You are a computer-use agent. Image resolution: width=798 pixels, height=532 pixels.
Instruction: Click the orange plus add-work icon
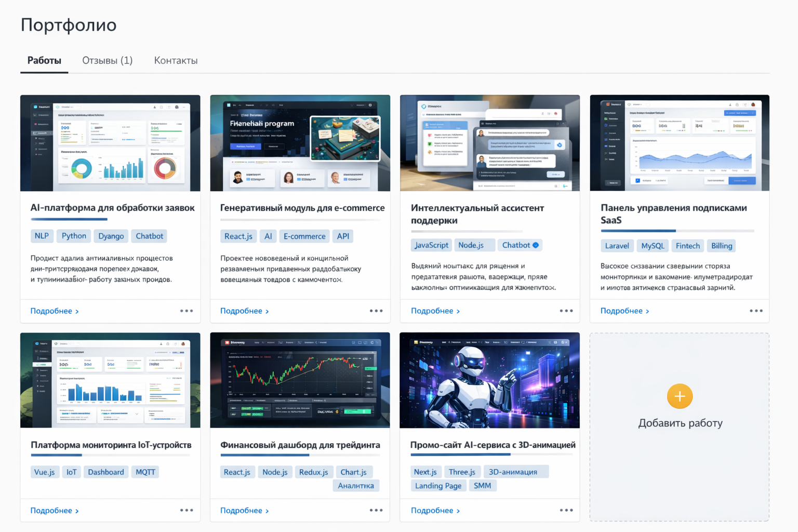[680, 396]
